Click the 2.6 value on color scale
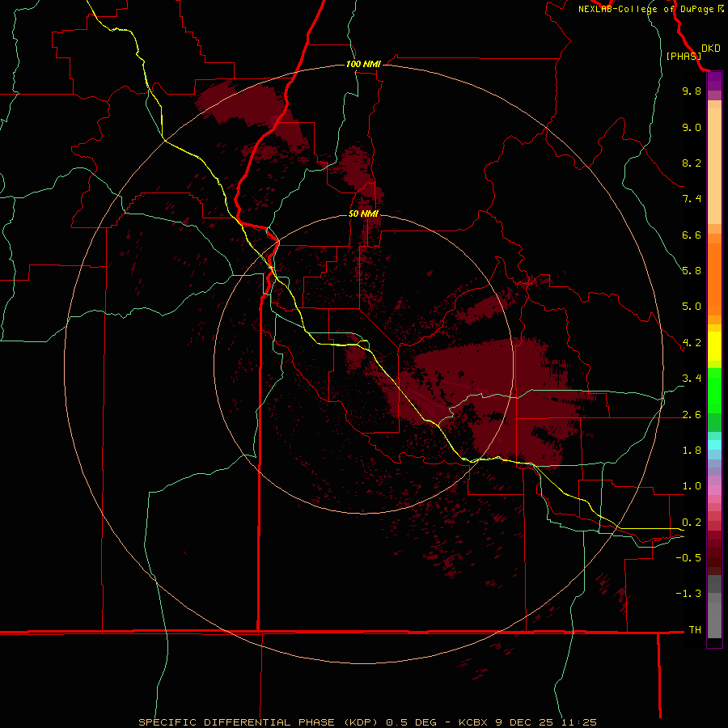Viewport: 728px width, 728px height. 692,415
